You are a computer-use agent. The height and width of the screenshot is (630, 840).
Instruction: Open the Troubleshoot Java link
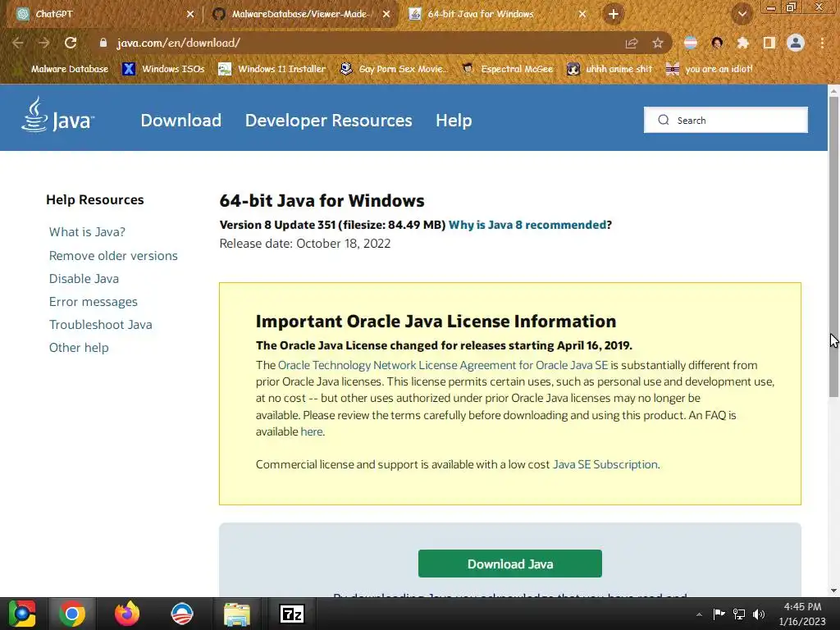point(101,325)
